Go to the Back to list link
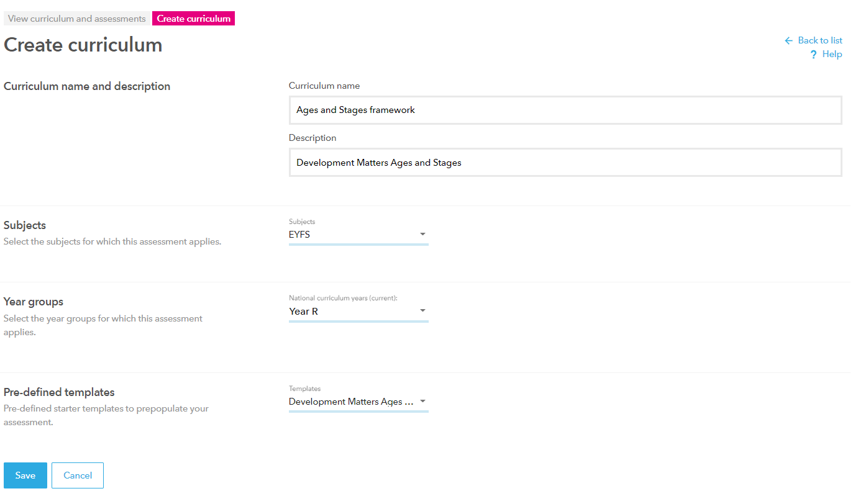Viewport: 858px width, 504px height. pyautogui.click(x=819, y=40)
